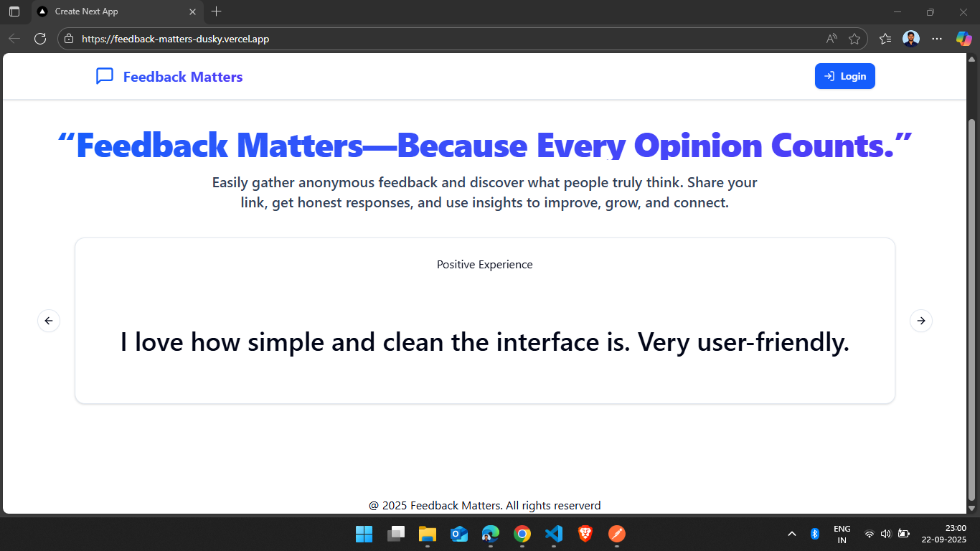Viewport: 980px width, 551px height.
Task: Click the next testimonial arrow
Action: pos(920,321)
